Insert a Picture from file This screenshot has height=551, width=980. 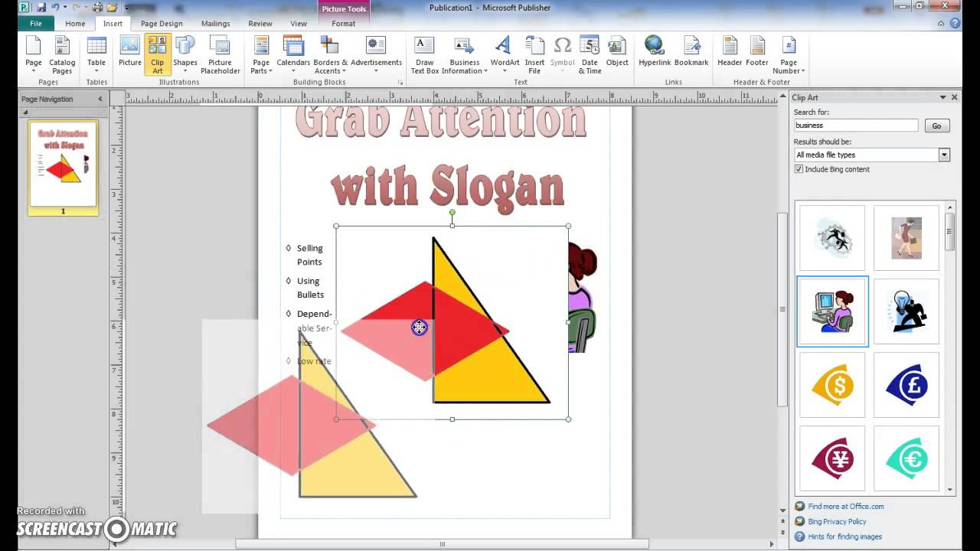[x=130, y=51]
